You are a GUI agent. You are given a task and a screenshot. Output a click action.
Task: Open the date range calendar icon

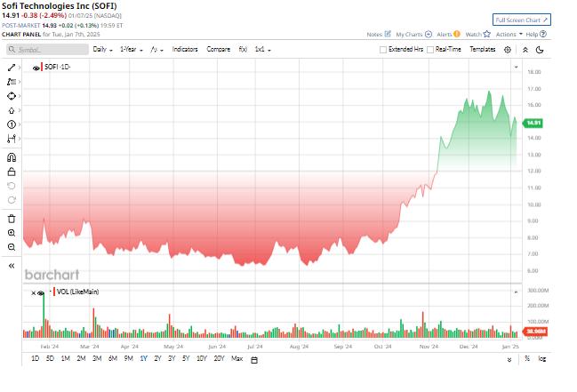tap(254, 360)
